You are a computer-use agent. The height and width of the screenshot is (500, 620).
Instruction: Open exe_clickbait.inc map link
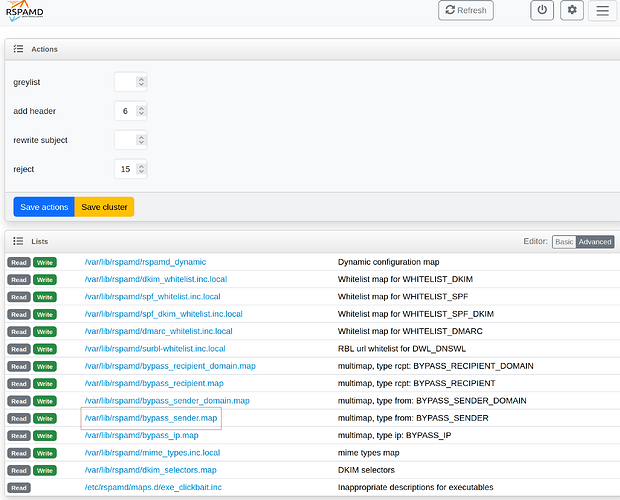[x=153, y=487]
